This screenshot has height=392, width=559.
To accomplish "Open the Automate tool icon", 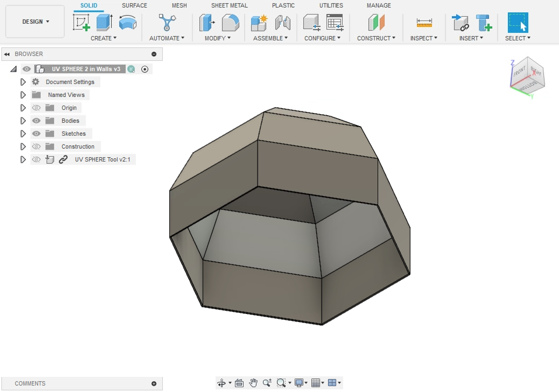I will pos(167,23).
